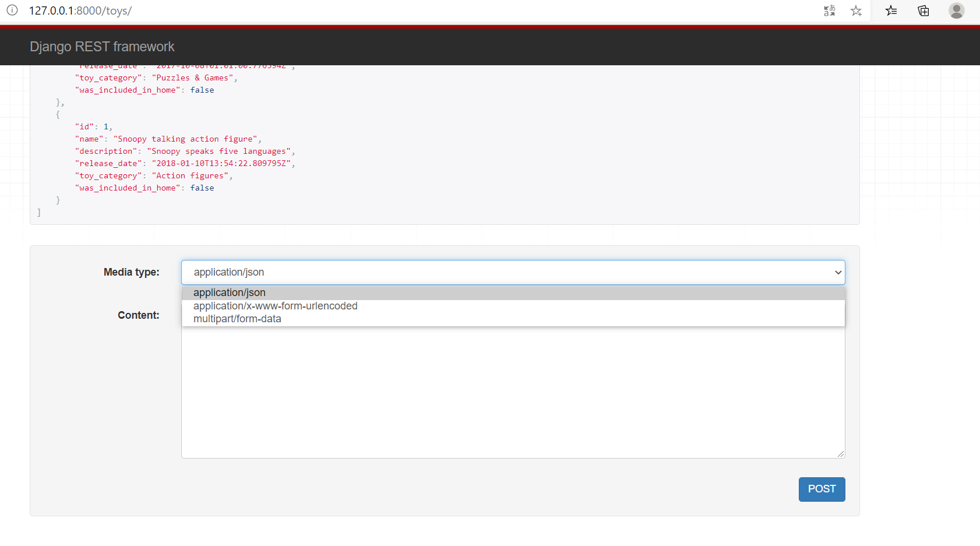
Task: Open the user profile avatar
Action: pos(956,10)
